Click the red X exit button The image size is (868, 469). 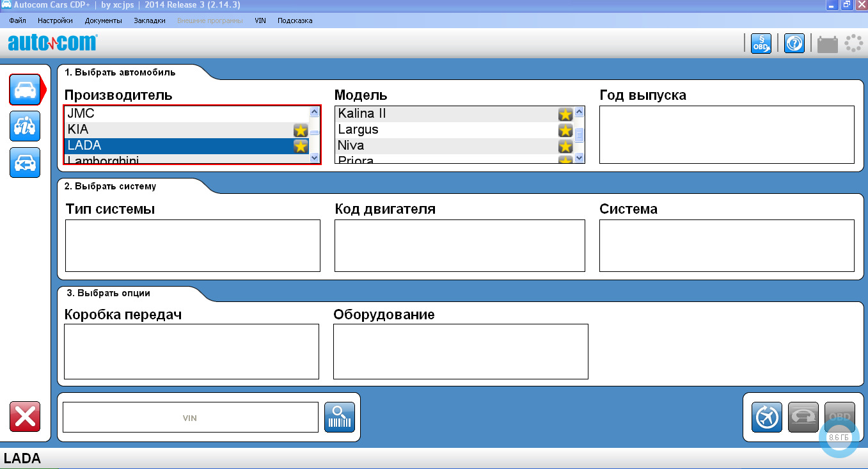coord(25,417)
